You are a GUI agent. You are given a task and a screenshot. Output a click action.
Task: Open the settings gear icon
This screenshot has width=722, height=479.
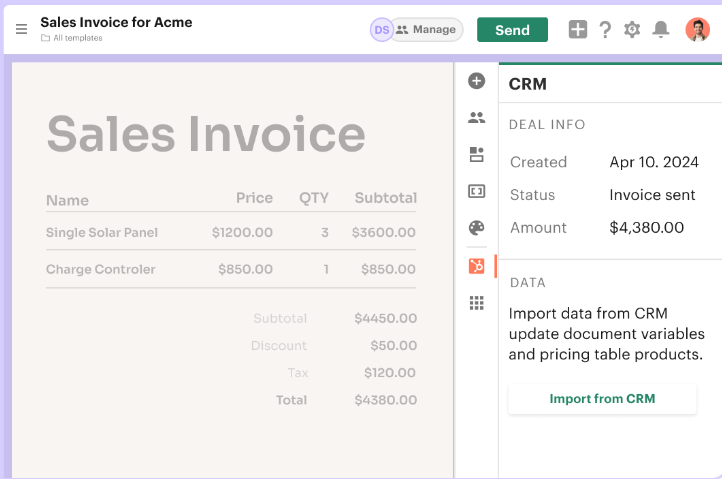[x=632, y=30]
